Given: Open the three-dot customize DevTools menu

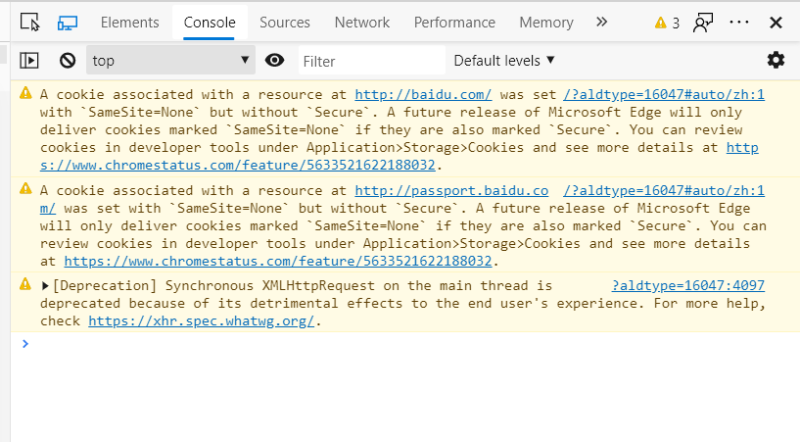Looking at the screenshot, I should (x=739, y=22).
